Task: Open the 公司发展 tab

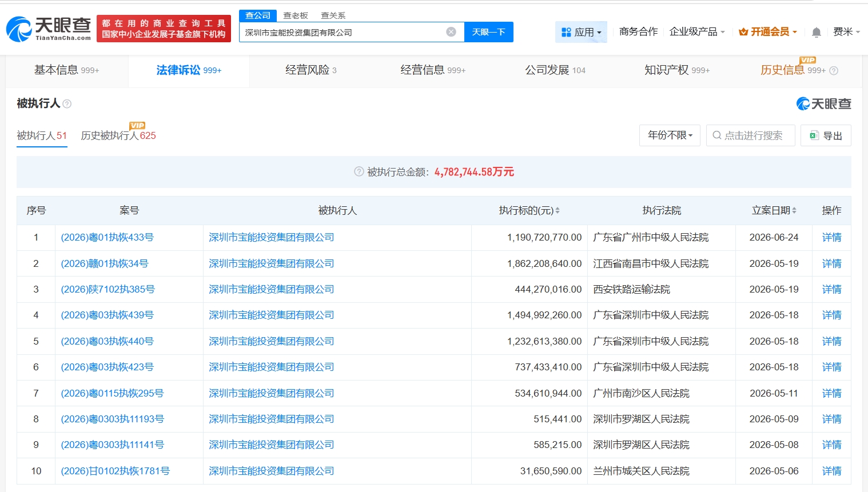Action: tap(555, 70)
